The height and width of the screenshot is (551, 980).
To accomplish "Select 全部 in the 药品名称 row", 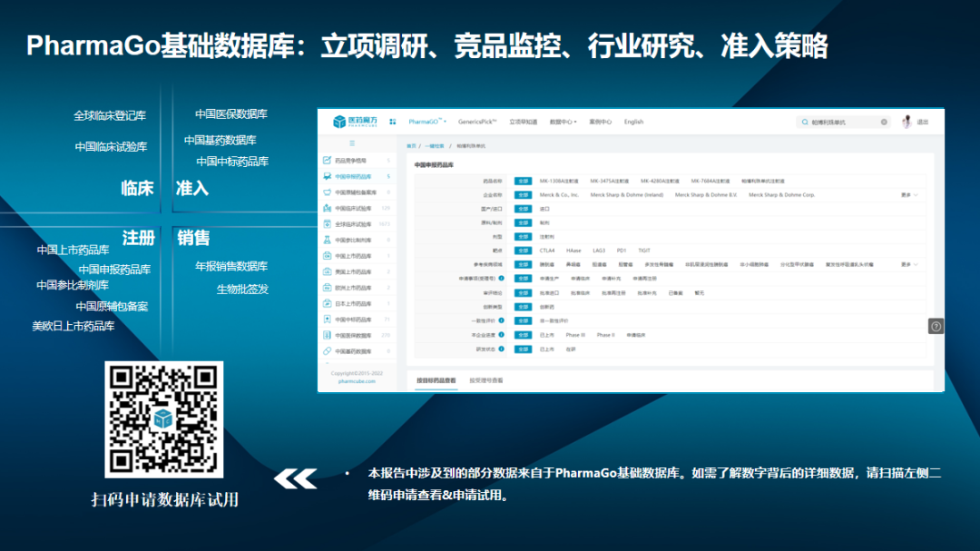I will pos(524,181).
